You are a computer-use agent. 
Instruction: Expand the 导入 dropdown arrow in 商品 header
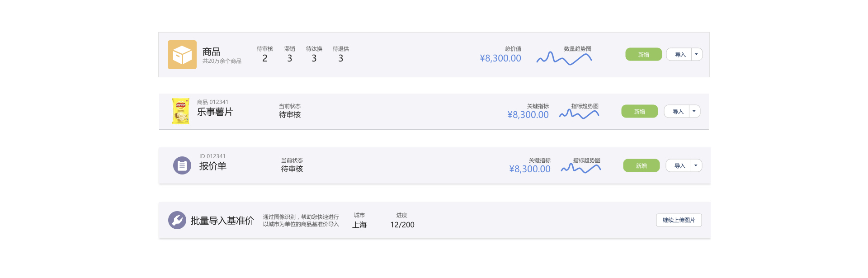click(697, 55)
